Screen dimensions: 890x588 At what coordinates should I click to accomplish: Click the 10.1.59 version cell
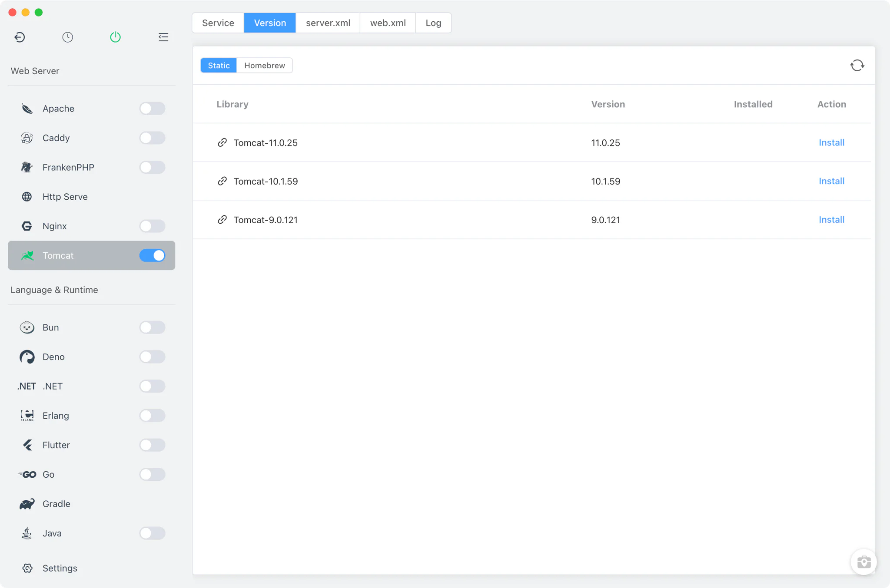605,182
